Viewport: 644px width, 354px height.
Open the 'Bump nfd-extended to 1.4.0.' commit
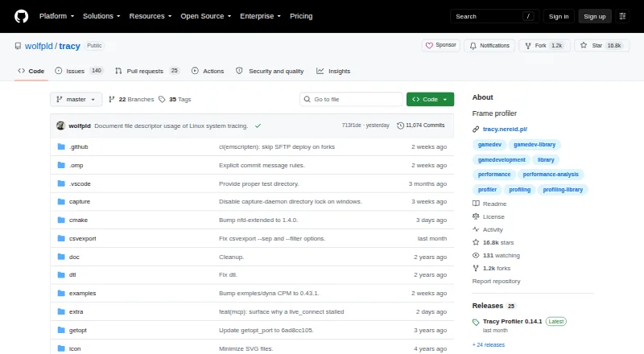point(258,220)
